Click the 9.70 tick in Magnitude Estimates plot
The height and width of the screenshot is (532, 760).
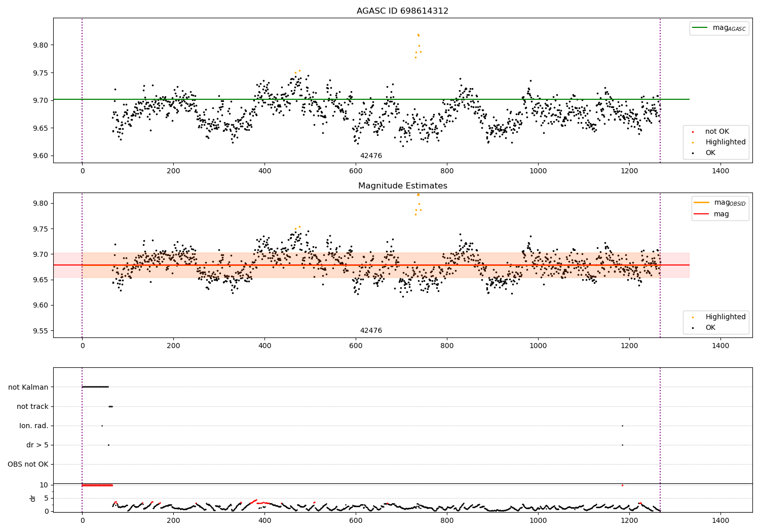pos(41,254)
